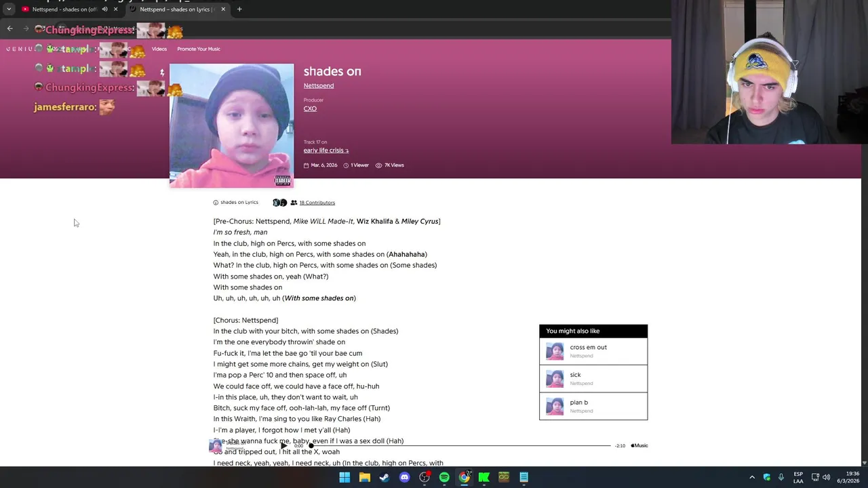Close the YouTube Nettspend tab
The image size is (868, 488).
115,9
